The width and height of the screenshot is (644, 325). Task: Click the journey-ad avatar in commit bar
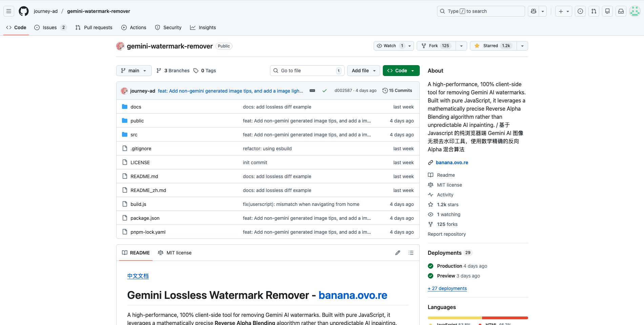click(124, 91)
